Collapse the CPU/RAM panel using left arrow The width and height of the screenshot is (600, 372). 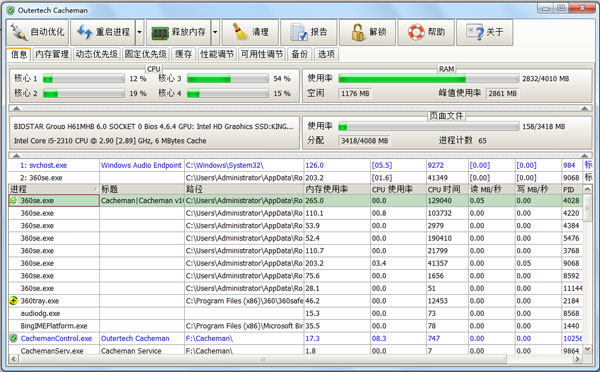pyautogui.click(x=16, y=109)
